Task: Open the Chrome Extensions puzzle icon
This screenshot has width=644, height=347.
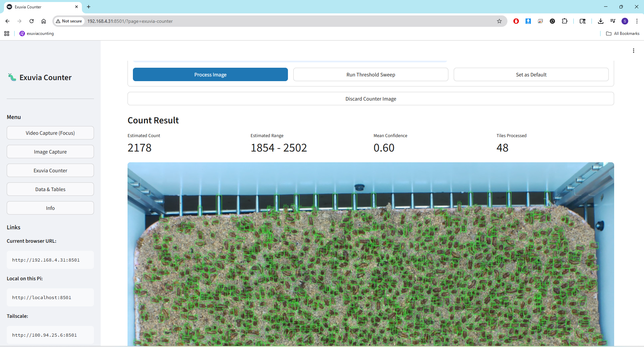Action: tap(564, 21)
